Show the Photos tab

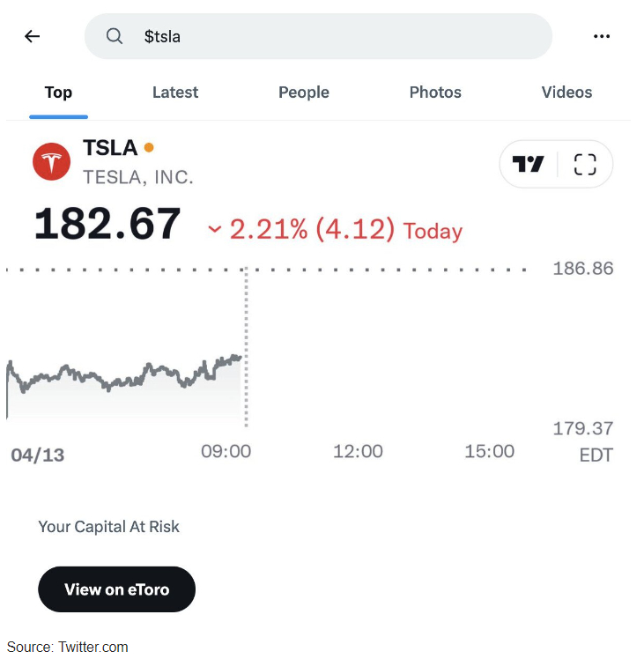(435, 93)
